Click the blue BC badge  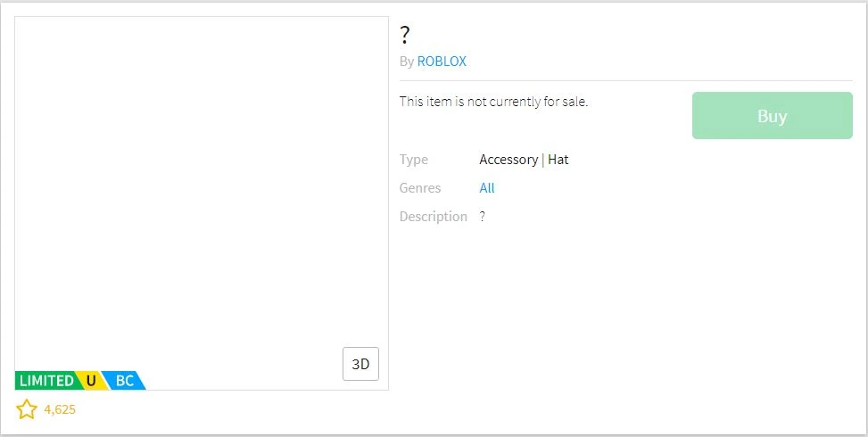click(x=125, y=381)
